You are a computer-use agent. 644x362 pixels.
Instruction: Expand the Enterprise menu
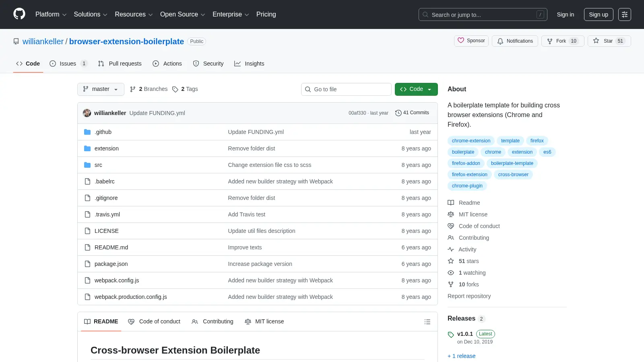[231, 14]
